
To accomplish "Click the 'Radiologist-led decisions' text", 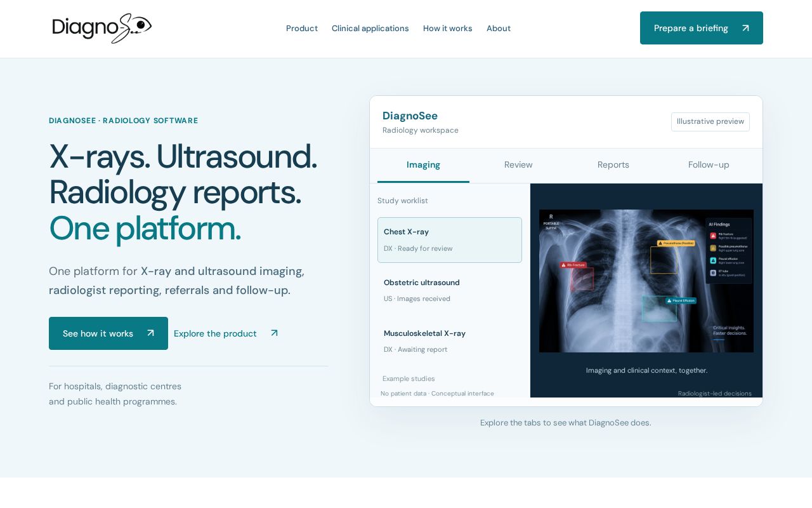I will (715, 394).
